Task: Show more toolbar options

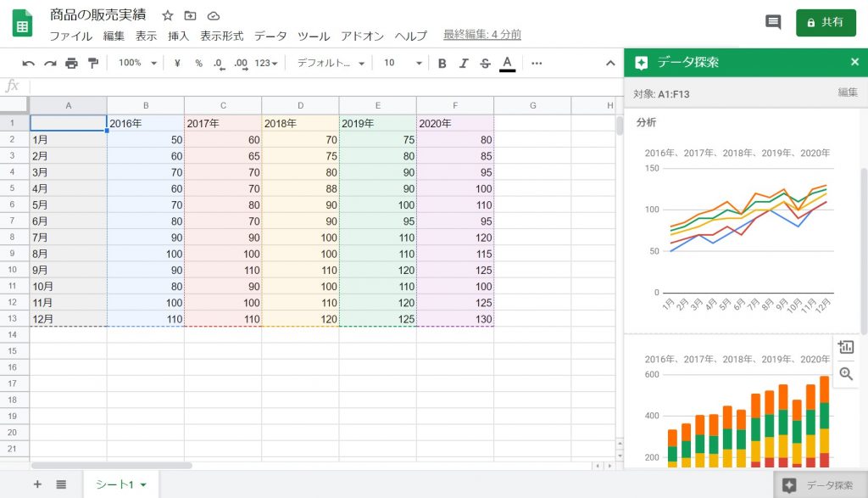Action: click(x=537, y=63)
